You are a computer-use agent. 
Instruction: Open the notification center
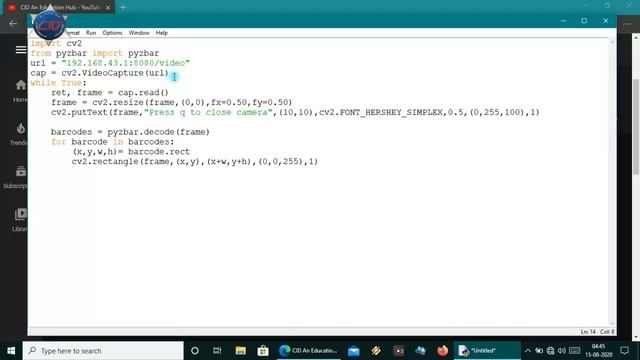click(624, 351)
